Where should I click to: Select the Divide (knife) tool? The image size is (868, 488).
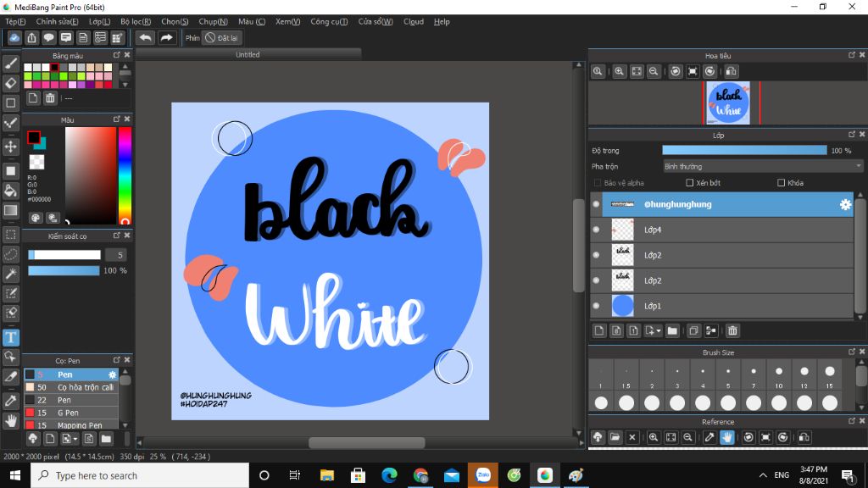click(x=10, y=376)
